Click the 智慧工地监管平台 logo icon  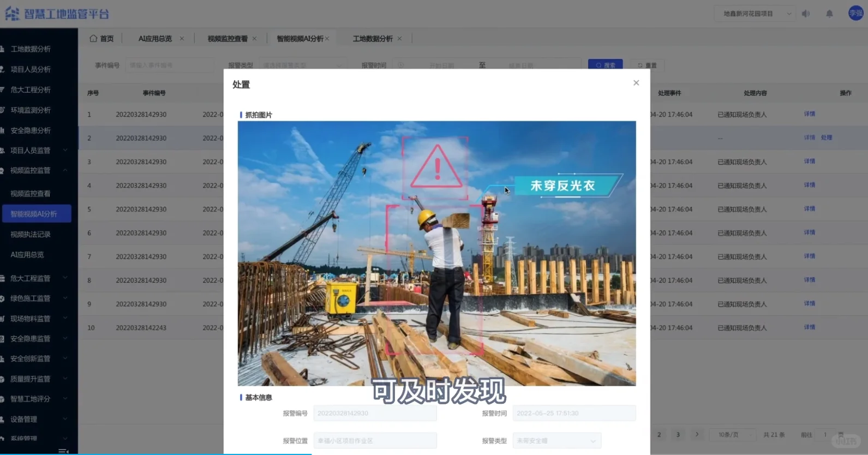coord(12,14)
